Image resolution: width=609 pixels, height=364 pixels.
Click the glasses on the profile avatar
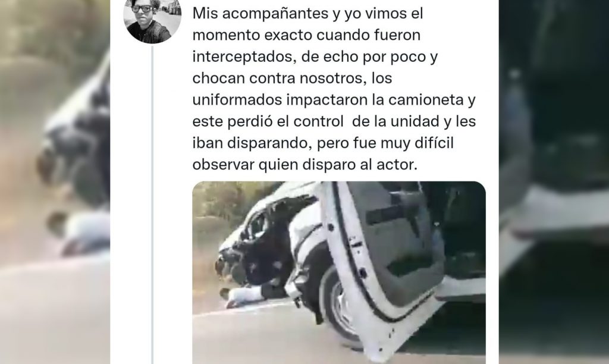pos(142,8)
